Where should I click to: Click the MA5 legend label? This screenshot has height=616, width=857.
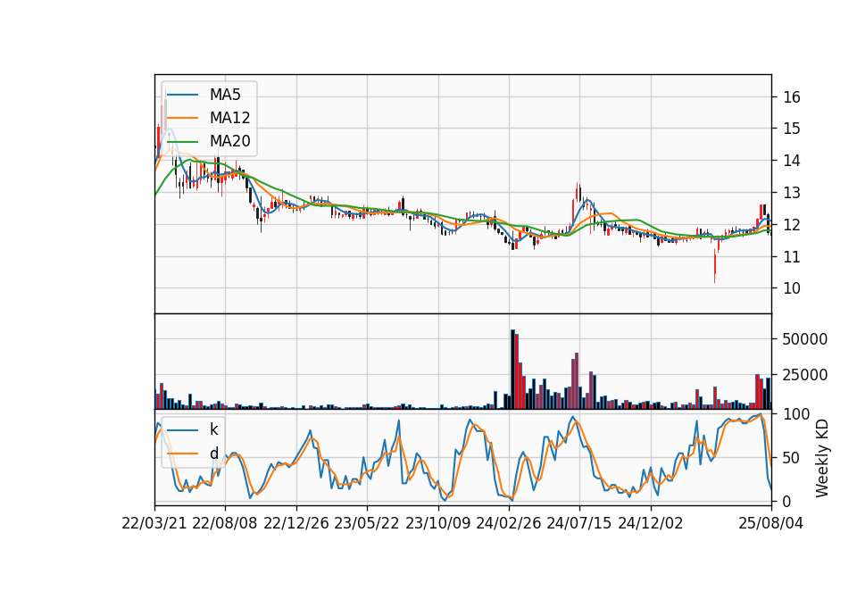225,95
